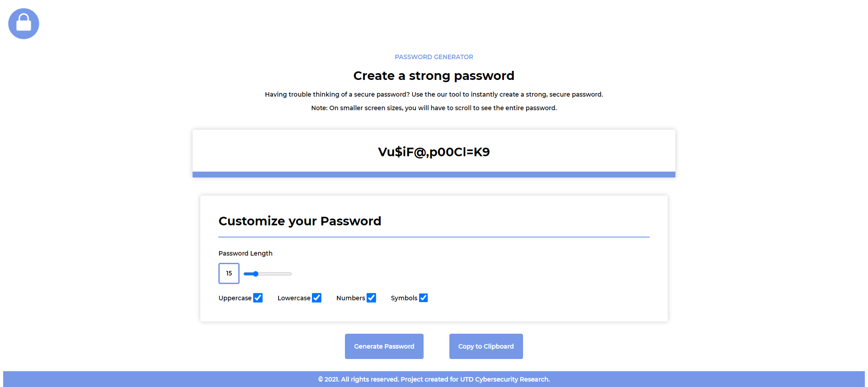The image size is (868, 387).
Task: Click the Uppercase text label
Action: (x=235, y=298)
